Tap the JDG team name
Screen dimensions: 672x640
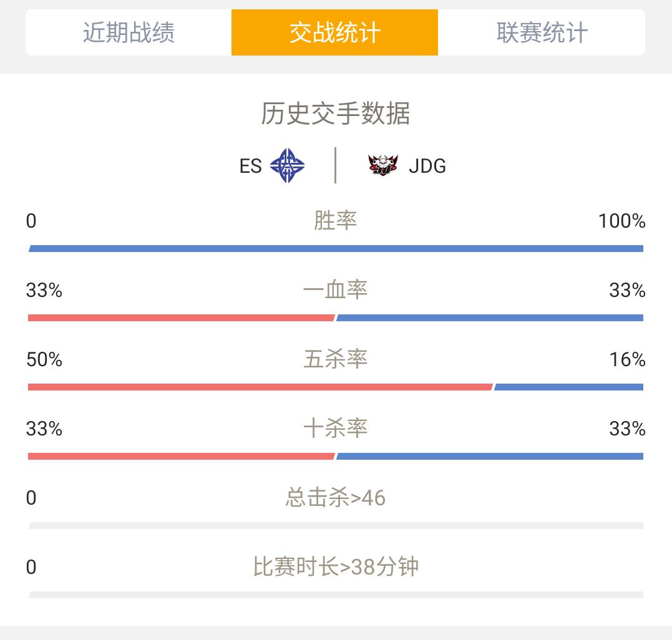(427, 166)
